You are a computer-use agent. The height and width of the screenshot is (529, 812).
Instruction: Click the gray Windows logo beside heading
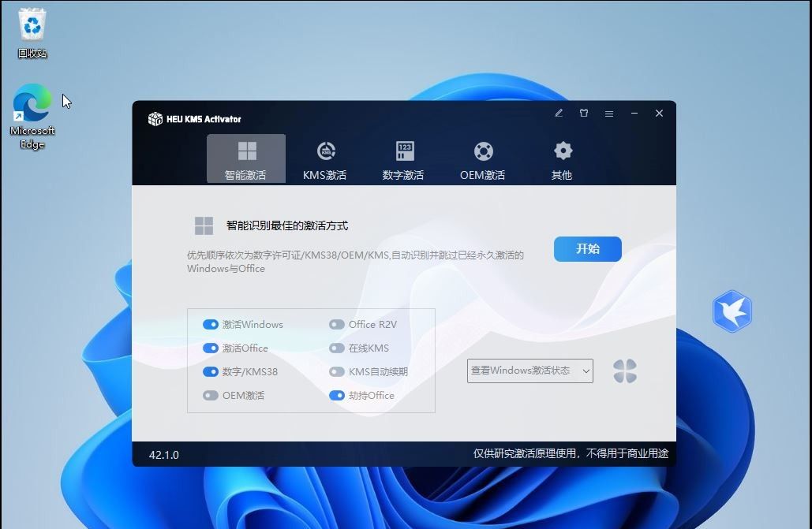click(204, 225)
